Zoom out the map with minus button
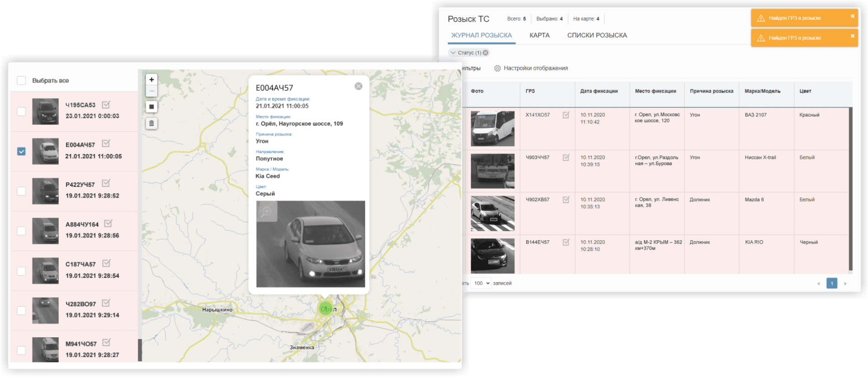 click(151, 91)
